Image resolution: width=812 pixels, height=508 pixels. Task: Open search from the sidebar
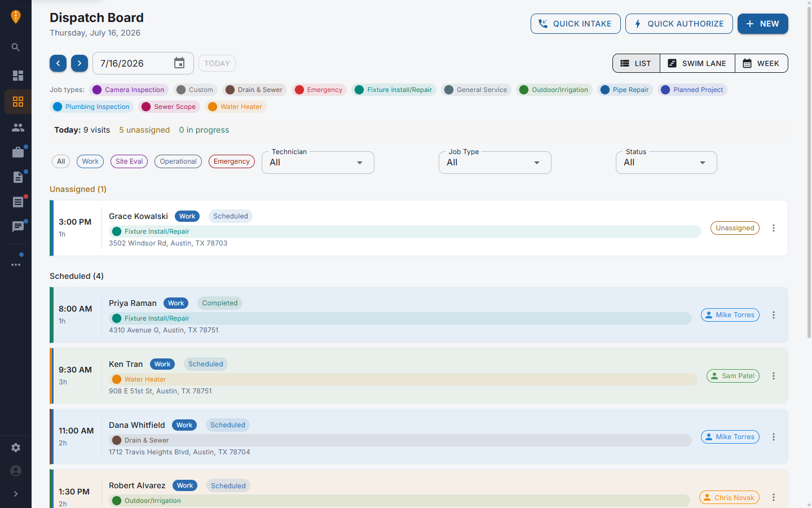(x=16, y=47)
